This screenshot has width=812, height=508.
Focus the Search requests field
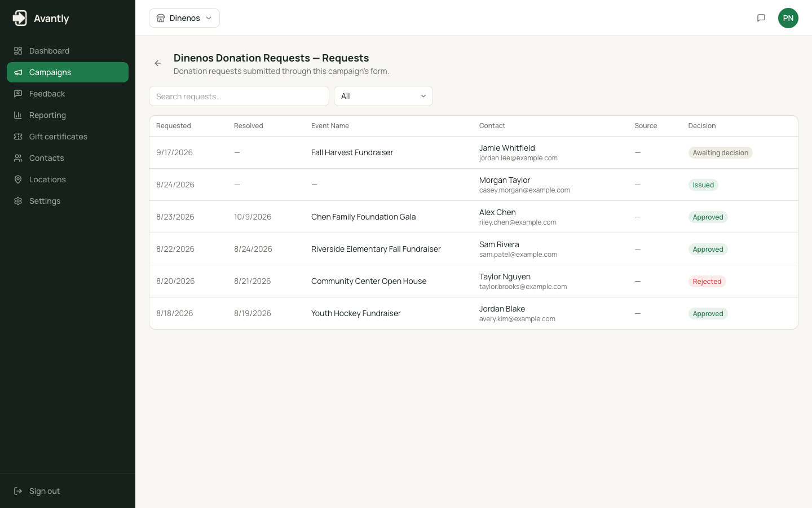239,96
